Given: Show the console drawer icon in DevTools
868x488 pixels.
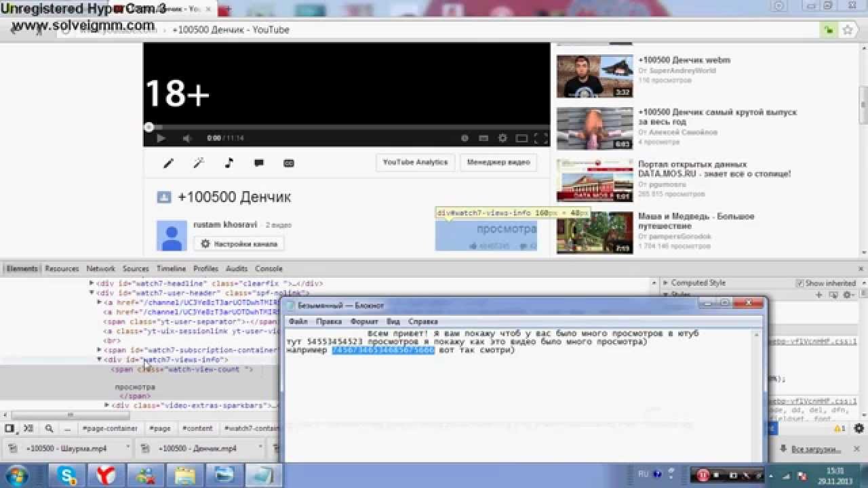Looking at the screenshot, I should (28, 428).
